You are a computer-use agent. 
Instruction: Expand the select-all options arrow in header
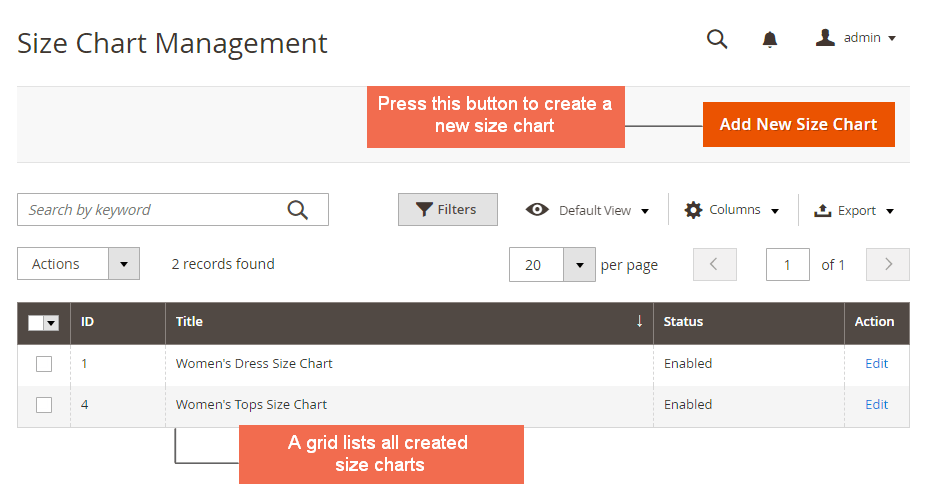coord(52,322)
